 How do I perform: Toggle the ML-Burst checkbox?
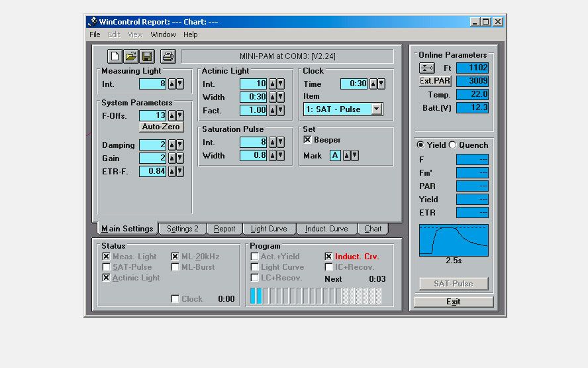[175, 267]
